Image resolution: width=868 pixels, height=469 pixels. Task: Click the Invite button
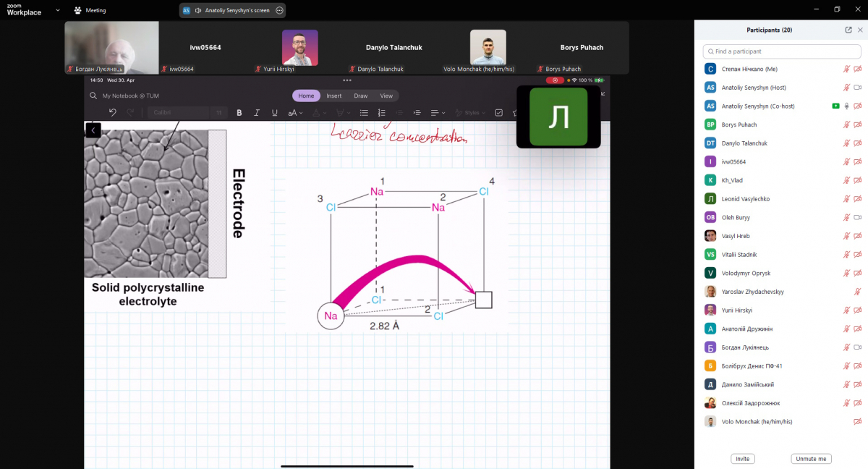pyautogui.click(x=742, y=459)
